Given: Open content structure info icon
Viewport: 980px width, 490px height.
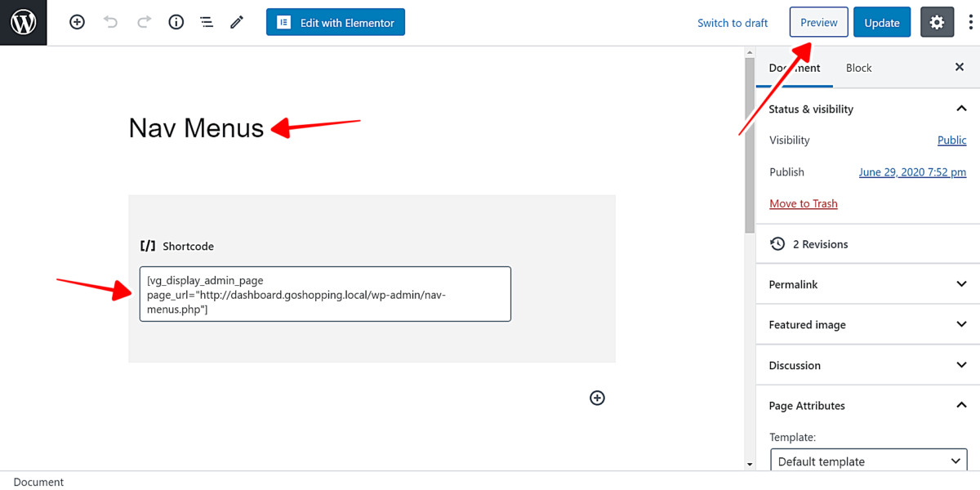Looking at the screenshot, I should (x=176, y=23).
